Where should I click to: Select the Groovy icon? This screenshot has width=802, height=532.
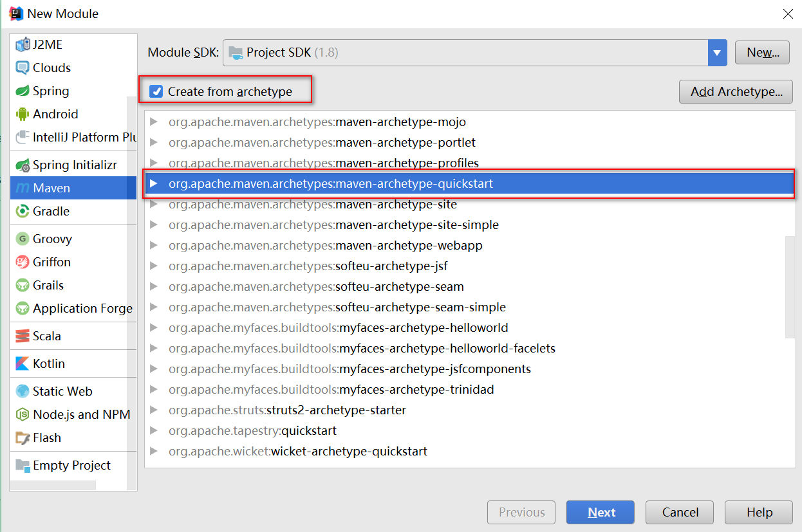tap(23, 239)
